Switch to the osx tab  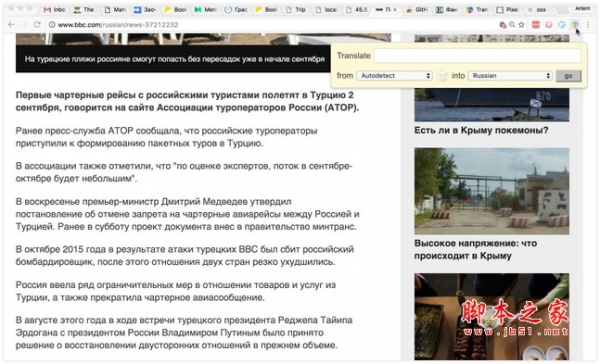pyautogui.click(x=538, y=10)
